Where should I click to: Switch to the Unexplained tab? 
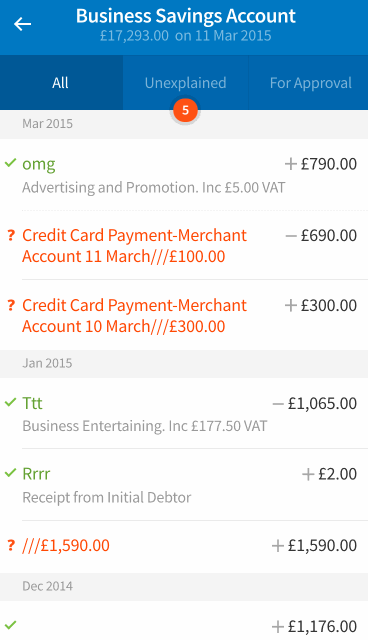tap(185, 82)
